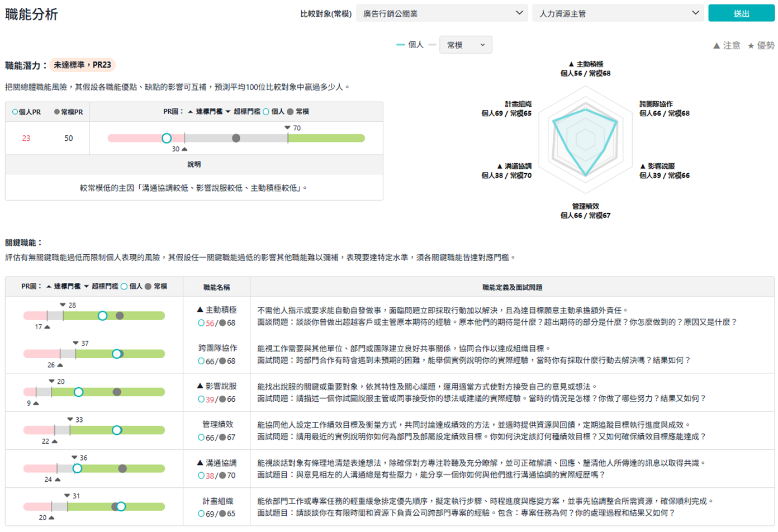Select the 跨團隊協作 competency name in table
This screenshot has width=778, height=532.
point(217,348)
